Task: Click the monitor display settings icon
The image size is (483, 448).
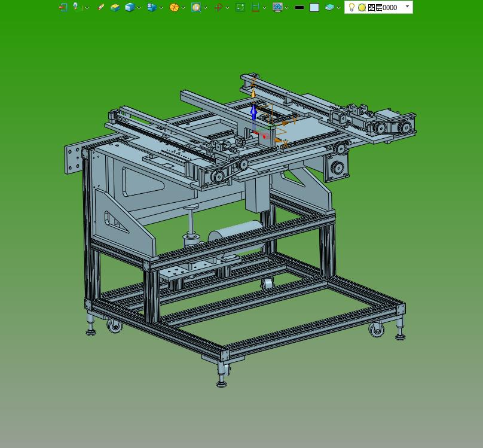Action: [x=277, y=7]
